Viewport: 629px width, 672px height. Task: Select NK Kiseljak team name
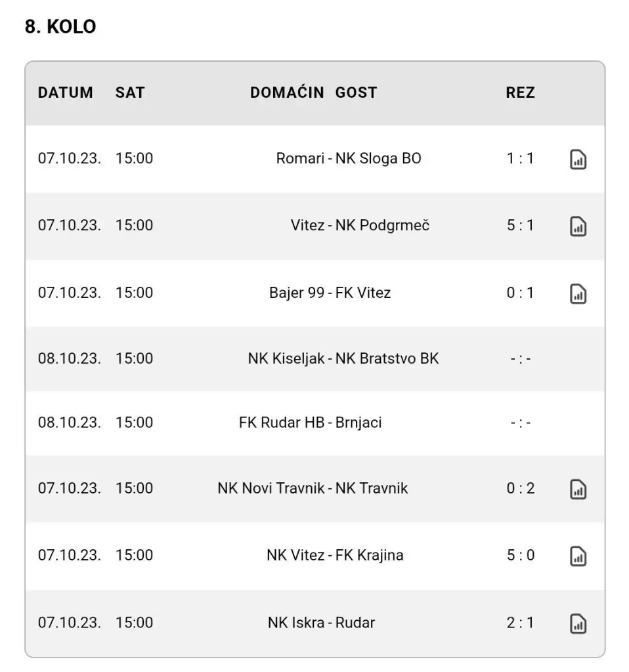(286, 358)
